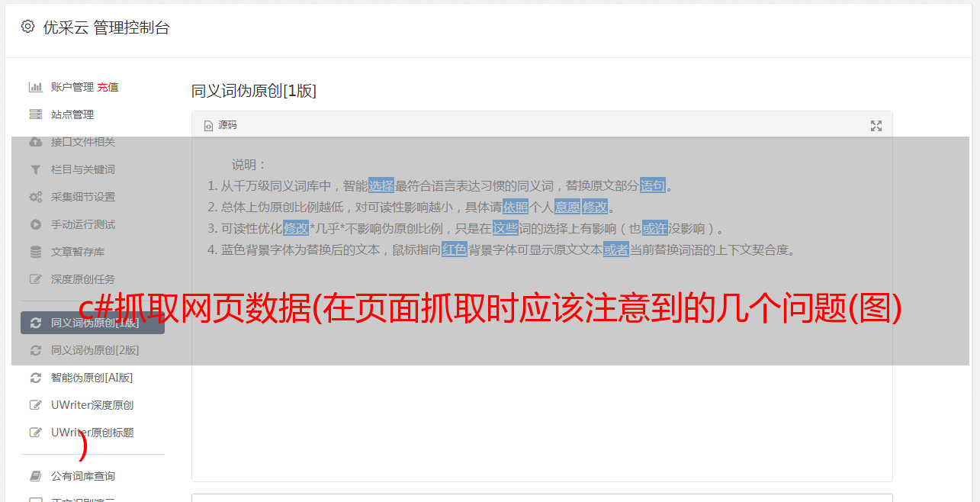Image resolution: width=980 pixels, height=502 pixels.
Task: Open UWriter深度原创 menu item
Action: (92, 405)
